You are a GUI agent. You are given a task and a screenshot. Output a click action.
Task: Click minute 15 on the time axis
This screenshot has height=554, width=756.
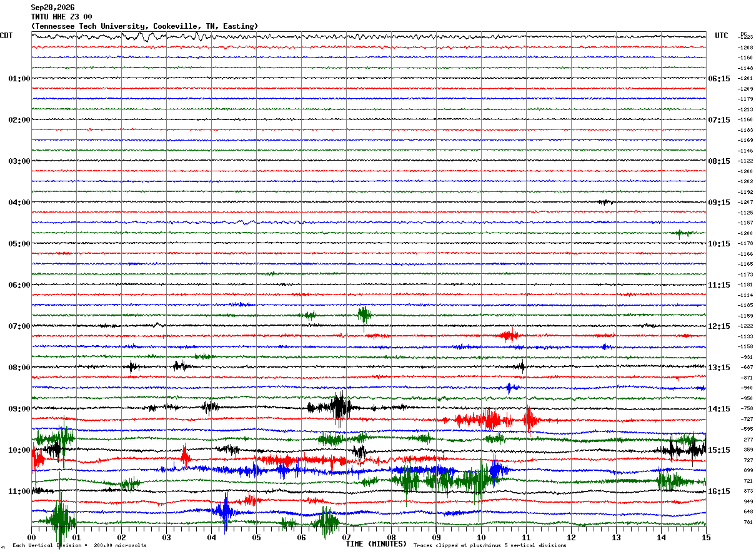pyautogui.click(x=706, y=537)
